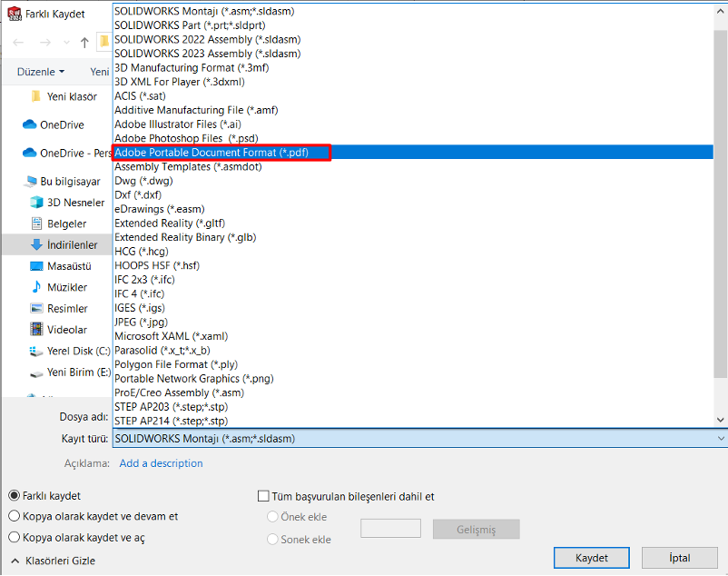The width and height of the screenshot is (728, 576).
Task: Go back with the left arrow
Action: pyautogui.click(x=18, y=43)
